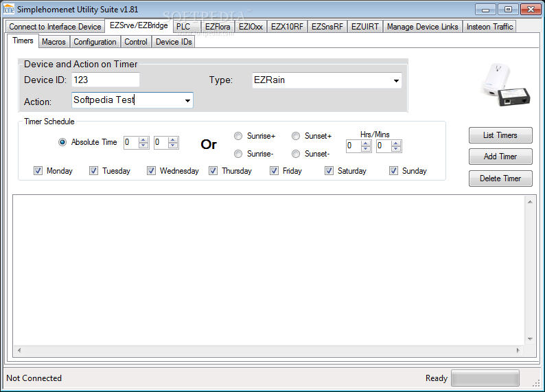
Task: Open the Configuration sub-tab
Action: pyautogui.click(x=95, y=42)
